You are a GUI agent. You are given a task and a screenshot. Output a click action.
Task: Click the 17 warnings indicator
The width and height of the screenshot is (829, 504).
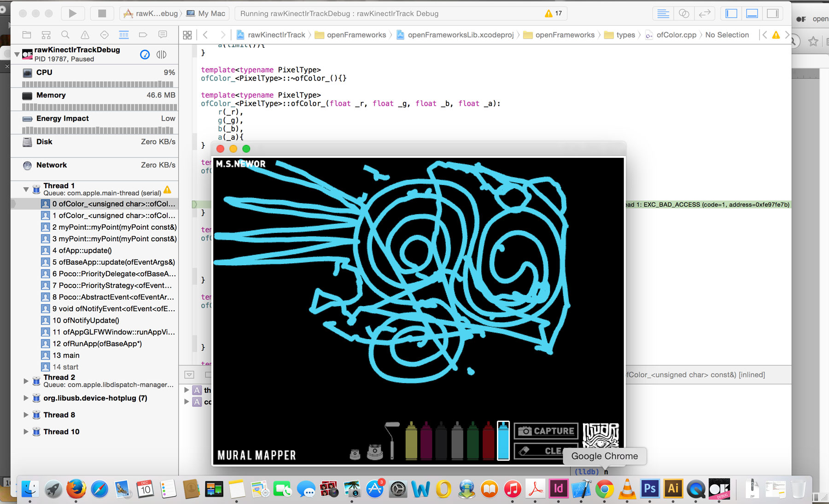coord(553,13)
